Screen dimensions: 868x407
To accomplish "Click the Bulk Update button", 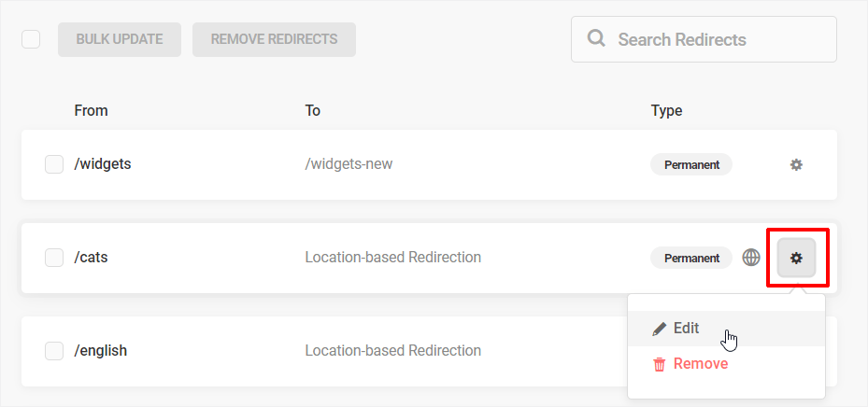I will coord(120,39).
